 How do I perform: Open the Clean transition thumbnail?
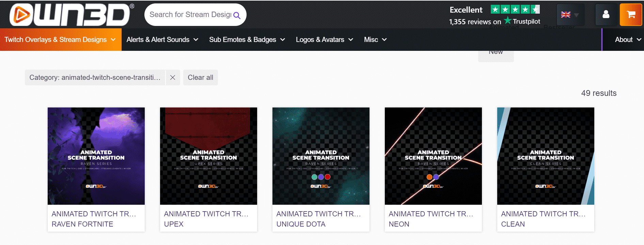click(x=546, y=156)
